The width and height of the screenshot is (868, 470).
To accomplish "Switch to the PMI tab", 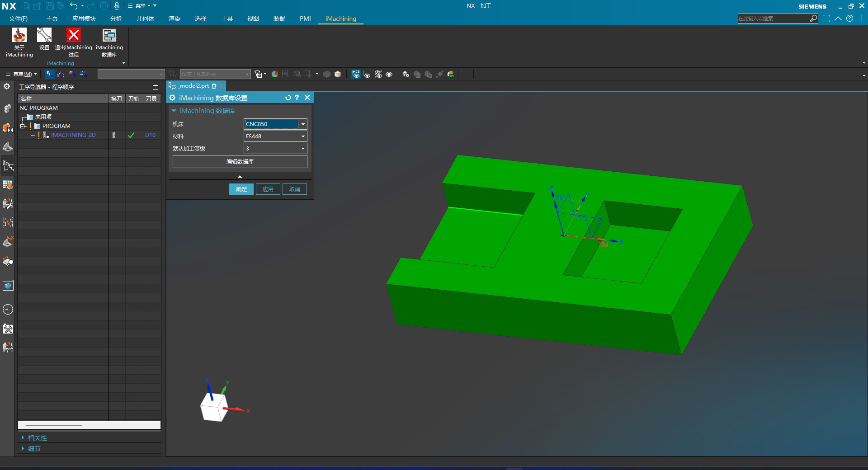I will (305, 19).
